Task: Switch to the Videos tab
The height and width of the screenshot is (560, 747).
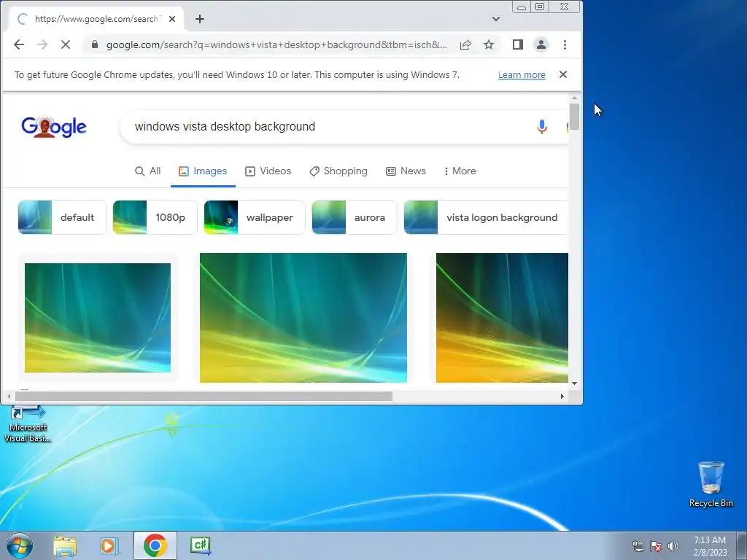Action: (x=268, y=171)
